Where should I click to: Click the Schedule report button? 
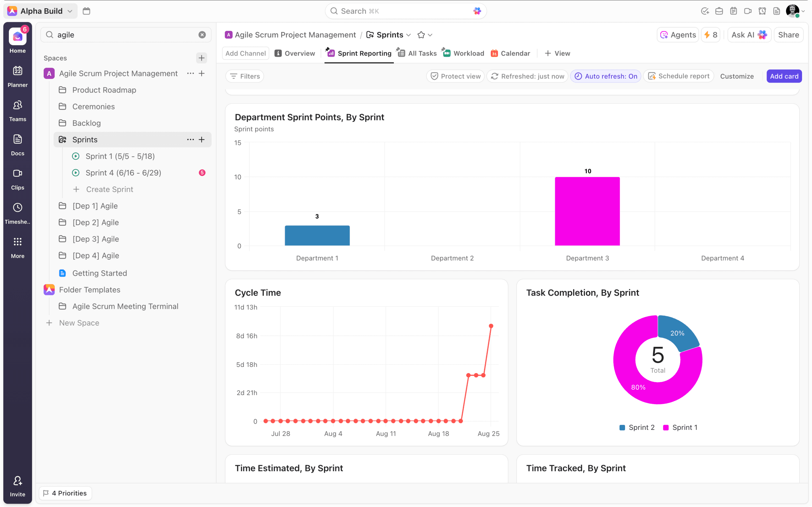pyautogui.click(x=679, y=76)
